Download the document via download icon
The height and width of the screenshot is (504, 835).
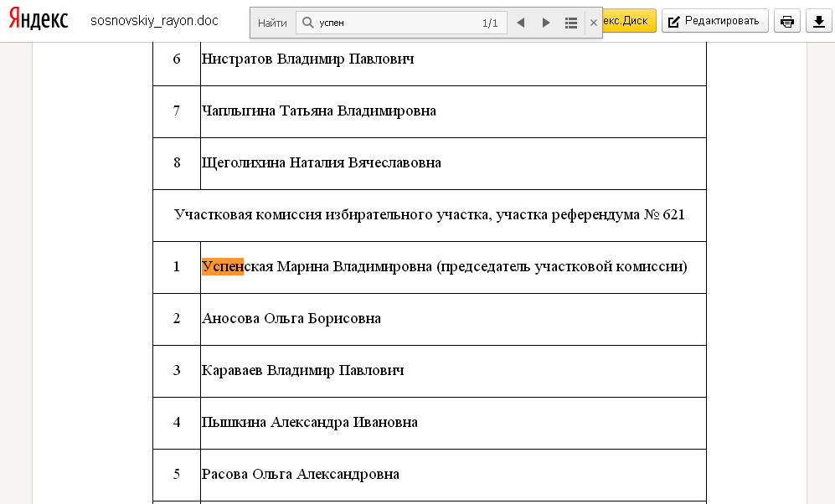(x=818, y=21)
